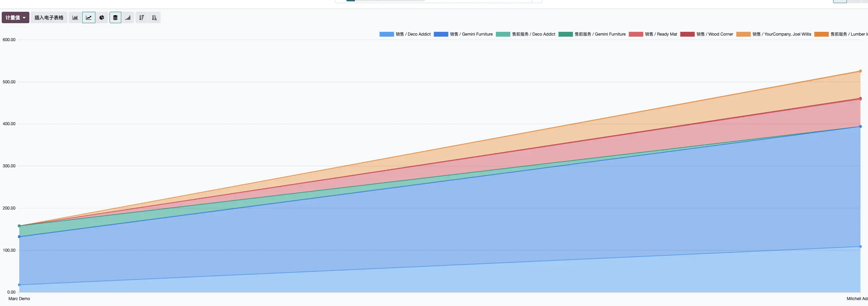The image size is (868, 306).
Task: Switch to bar chart view
Action: (75, 18)
